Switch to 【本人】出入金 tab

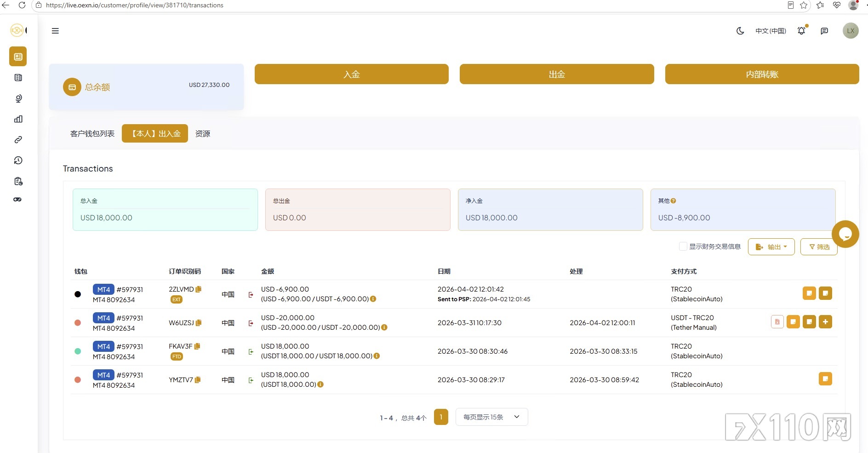pos(155,133)
